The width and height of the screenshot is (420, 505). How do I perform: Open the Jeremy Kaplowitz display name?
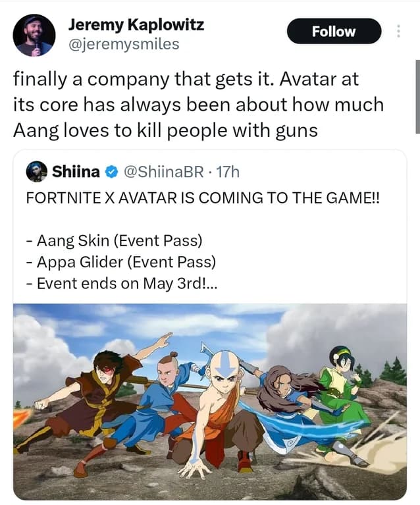click(136, 24)
